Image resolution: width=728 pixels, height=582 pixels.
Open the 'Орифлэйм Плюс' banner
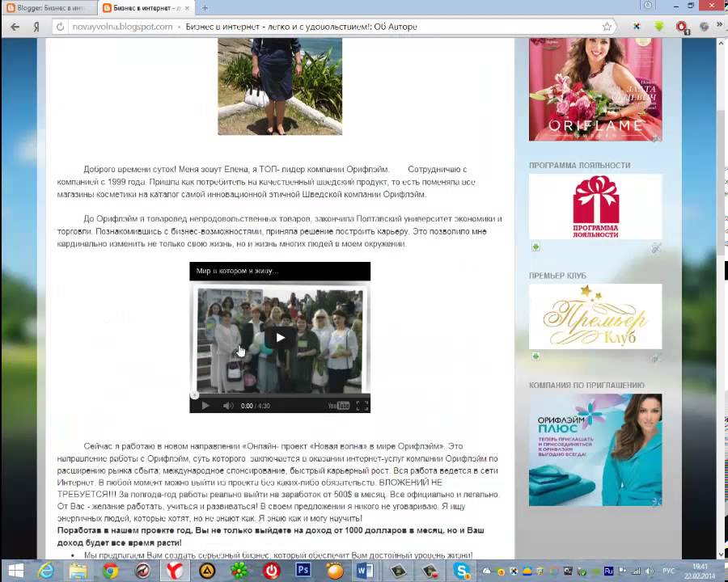click(595, 449)
